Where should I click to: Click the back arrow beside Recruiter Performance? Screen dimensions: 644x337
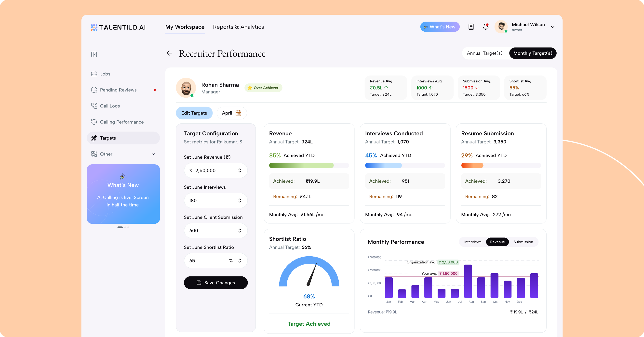pos(169,53)
